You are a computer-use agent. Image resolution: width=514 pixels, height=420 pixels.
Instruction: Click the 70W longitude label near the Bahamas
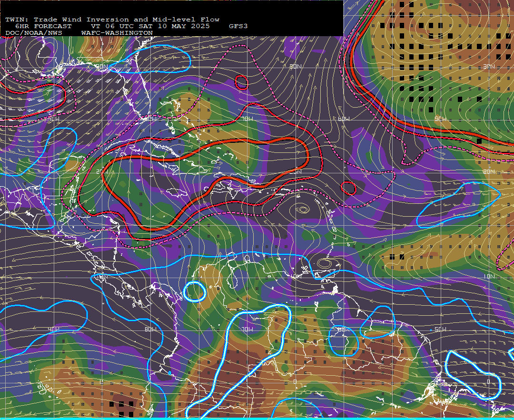(248, 119)
